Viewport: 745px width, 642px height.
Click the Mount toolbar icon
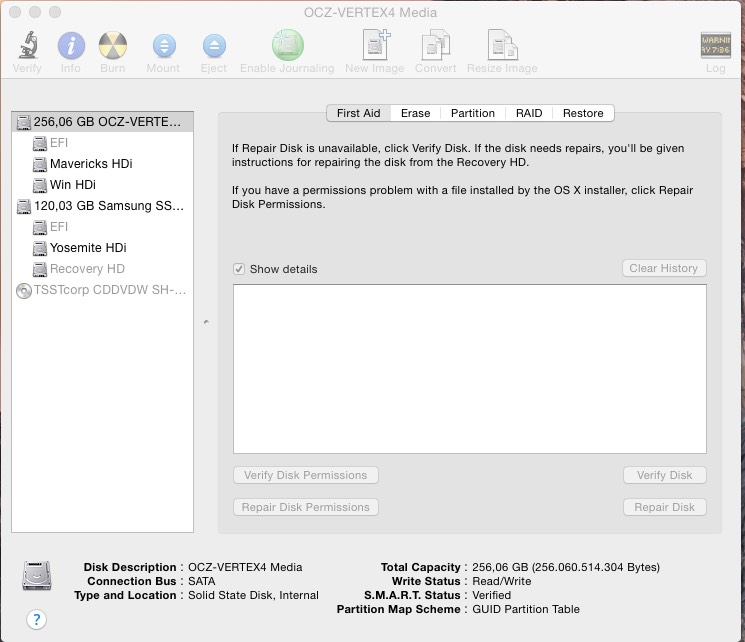(x=164, y=46)
